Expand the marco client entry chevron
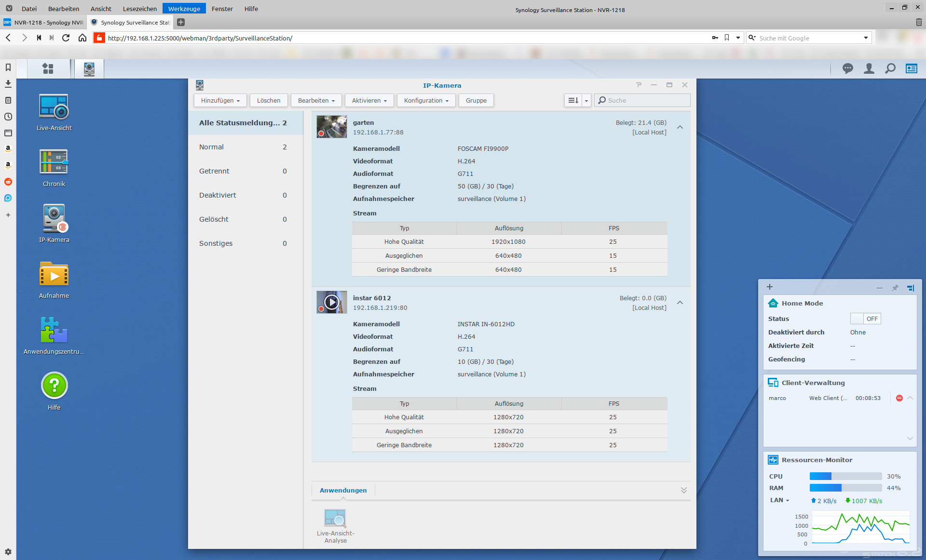Viewport: 926px width, 560px height. coord(910,398)
